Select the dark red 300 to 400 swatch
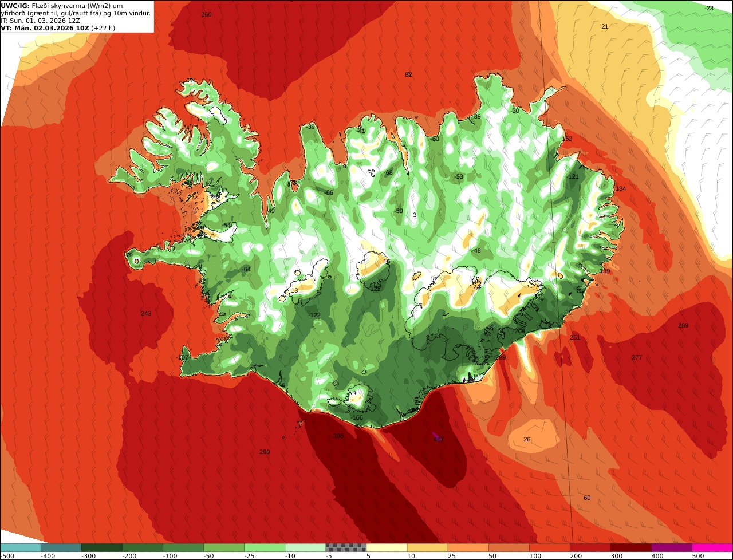Screen dimensions: 733x560 (630, 547)
